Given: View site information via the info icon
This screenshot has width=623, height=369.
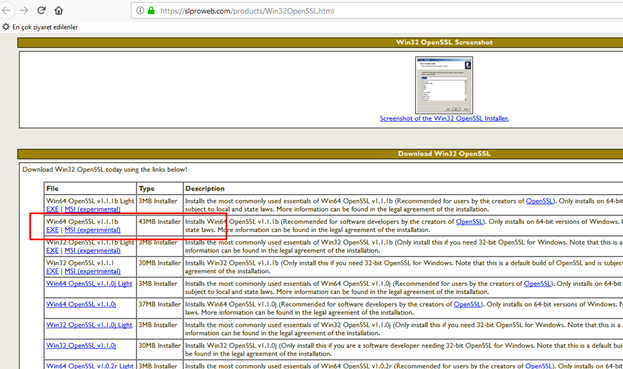Looking at the screenshot, I should [140, 11].
